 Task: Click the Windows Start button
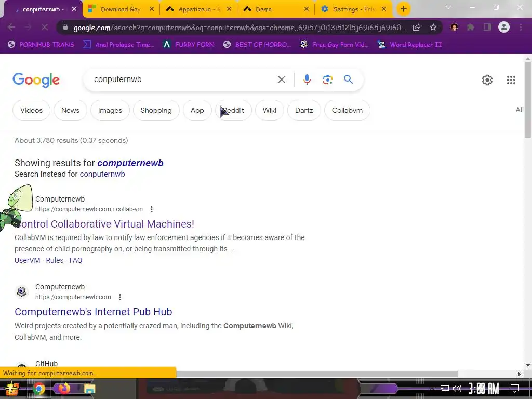point(12,389)
